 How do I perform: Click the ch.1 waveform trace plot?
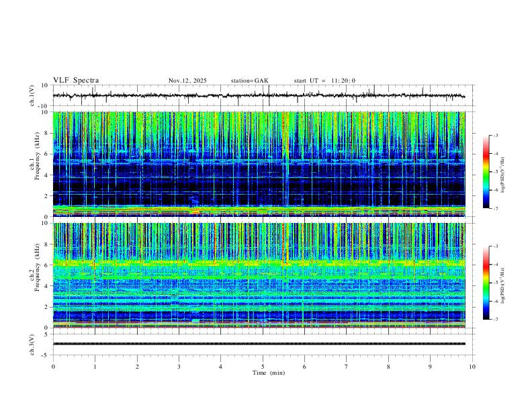click(259, 95)
